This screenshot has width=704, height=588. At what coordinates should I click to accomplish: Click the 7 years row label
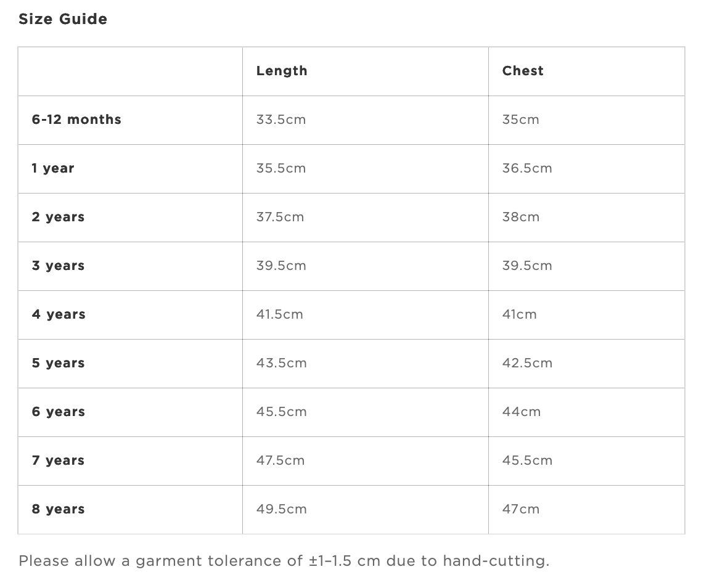coord(58,460)
